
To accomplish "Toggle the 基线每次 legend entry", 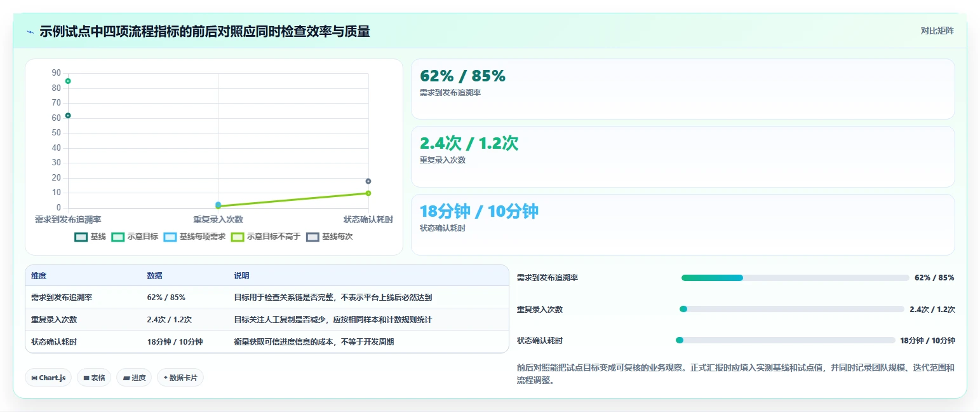I will point(329,237).
